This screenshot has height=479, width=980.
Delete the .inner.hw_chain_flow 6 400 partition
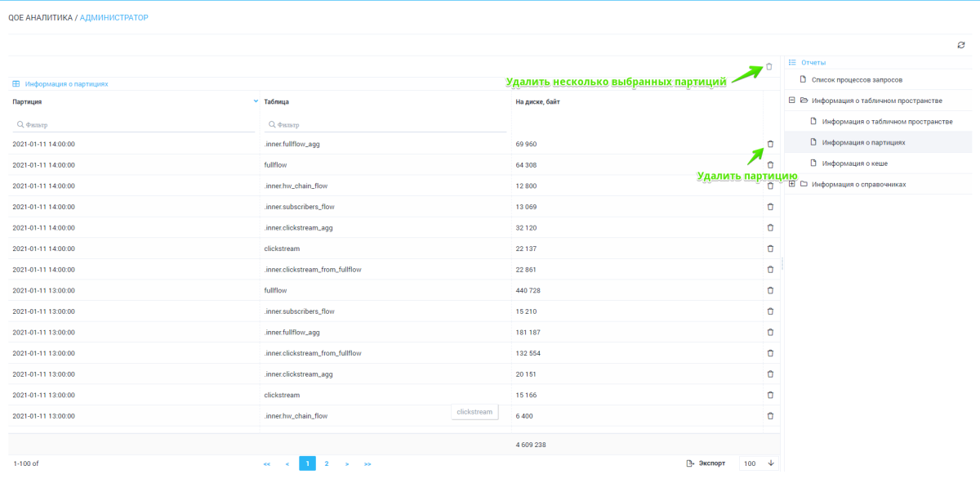[x=770, y=415]
